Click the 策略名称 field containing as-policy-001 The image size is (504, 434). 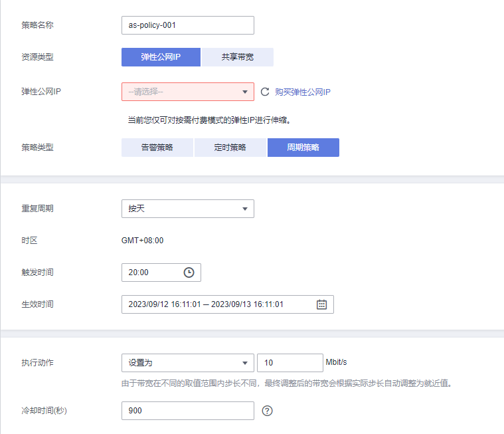click(x=187, y=25)
